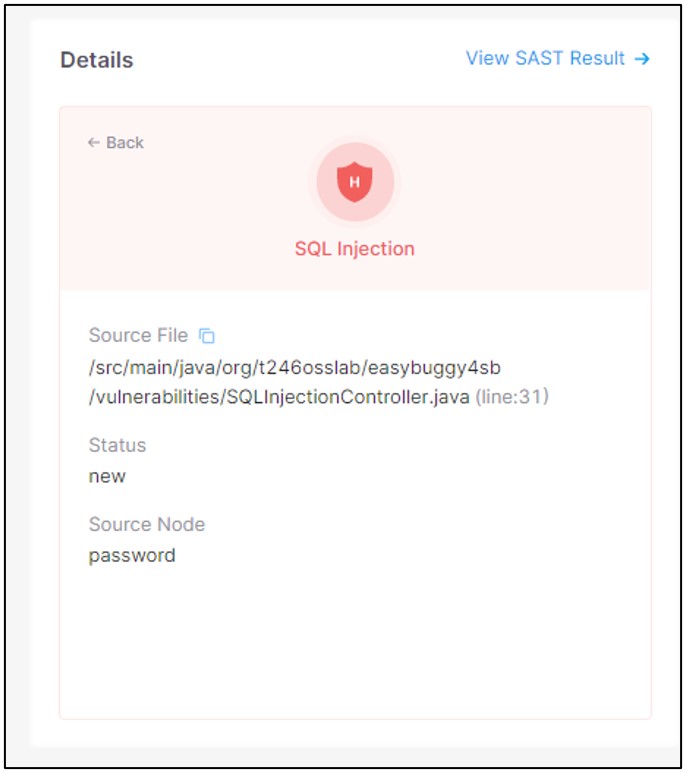
Task: Click the SQL Injection vulnerability title
Action: tap(354, 249)
